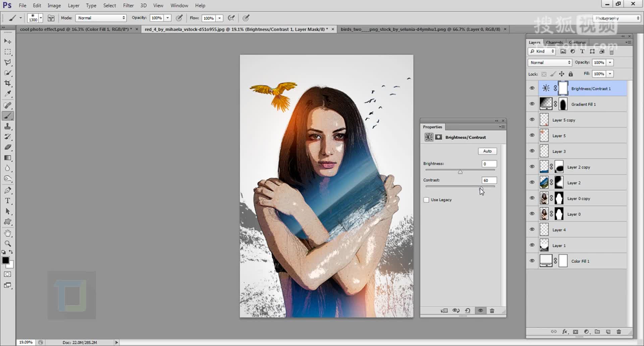Select the Move tool
Image resolution: width=644 pixels, height=346 pixels.
point(7,41)
